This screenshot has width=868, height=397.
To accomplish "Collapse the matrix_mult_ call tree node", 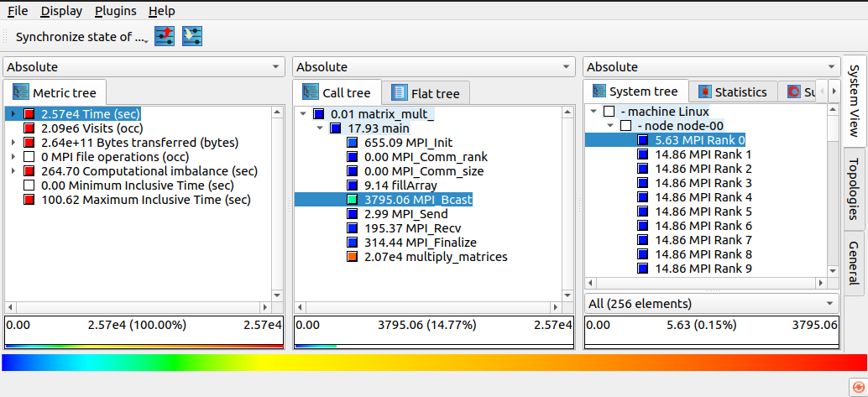I will pos(303,114).
